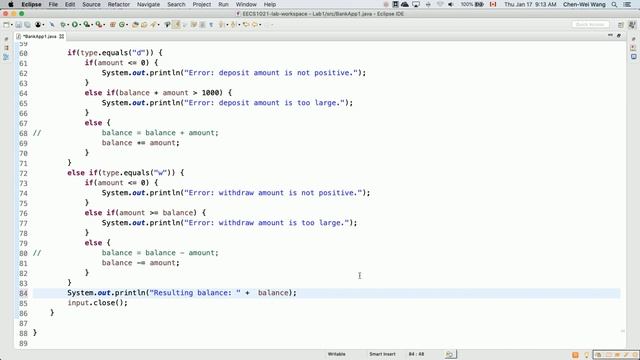Viewport: 640px width, 360px height.
Task: Click the Next Annotation toolbar icon
Action: (221, 25)
